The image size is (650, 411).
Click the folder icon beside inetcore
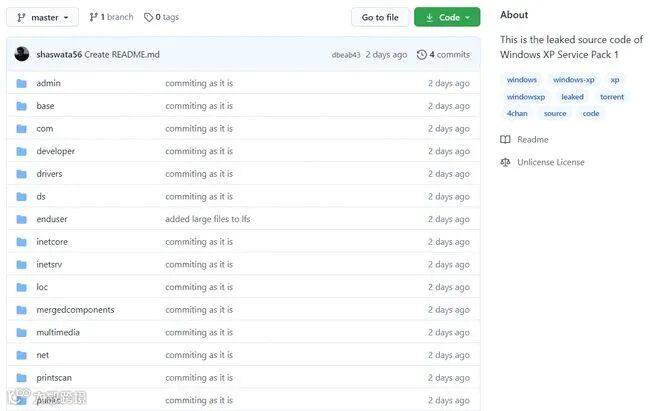(22, 242)
